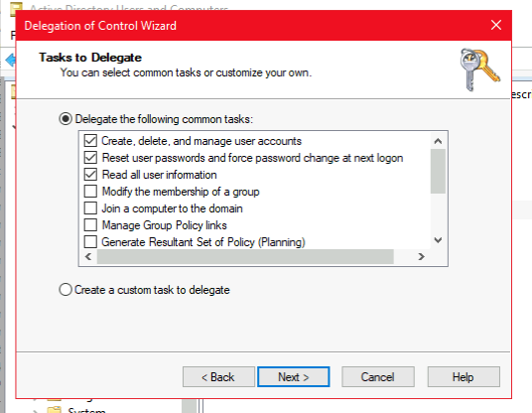Uncheck Reset user passwords and force change
This screenshot has width=532, height=413.
tap(90, 158)
